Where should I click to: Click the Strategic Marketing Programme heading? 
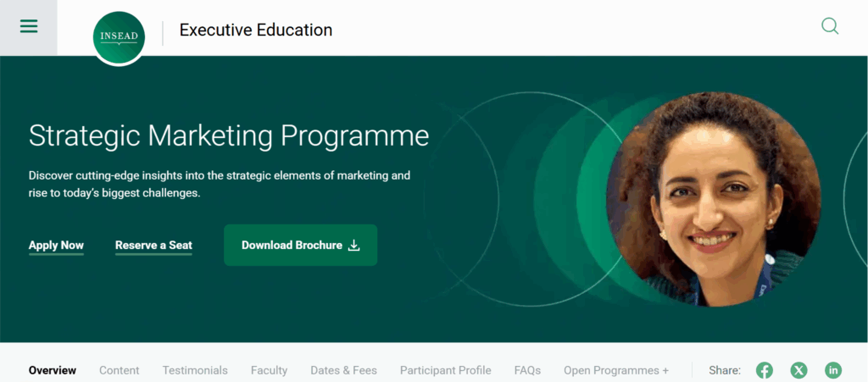[229, 136]
